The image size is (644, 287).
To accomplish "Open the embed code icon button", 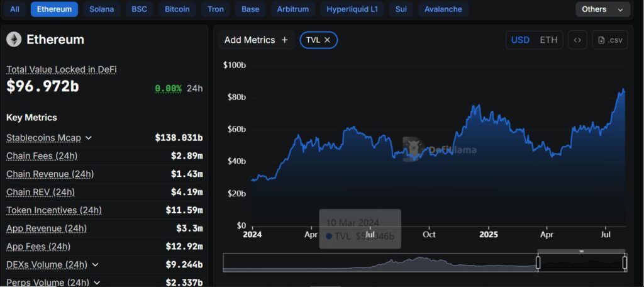I will [x=577, y=40].
